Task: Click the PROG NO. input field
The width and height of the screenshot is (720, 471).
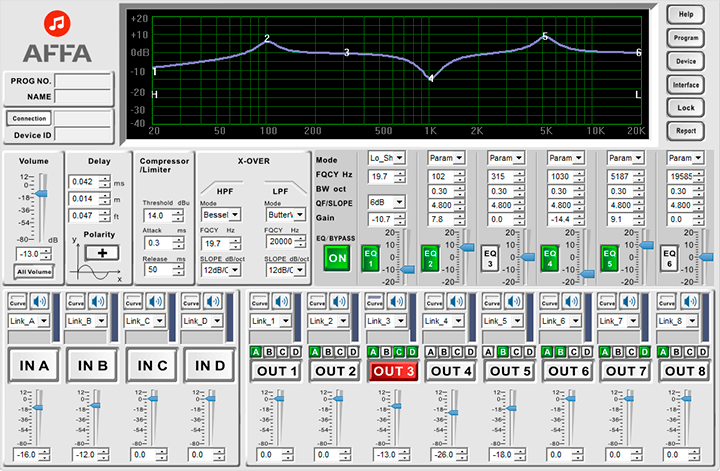Action: pyautogui.click(x=83, y=81)
